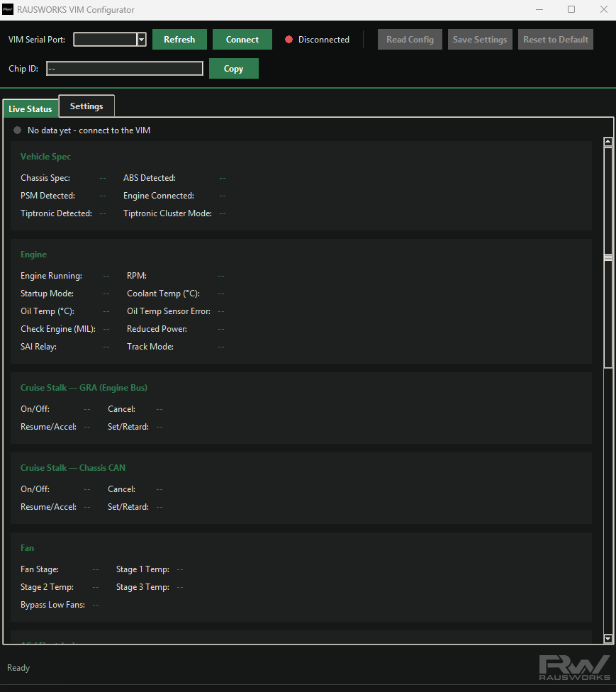Click the Rausworks app icon in title bar

8,9
